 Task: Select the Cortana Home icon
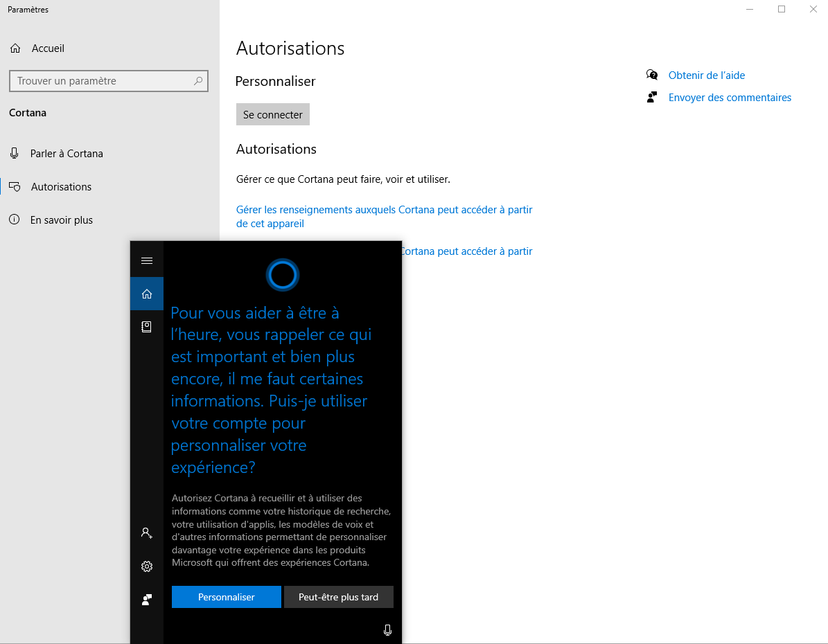pyautogui.click(x=147, y=294)
